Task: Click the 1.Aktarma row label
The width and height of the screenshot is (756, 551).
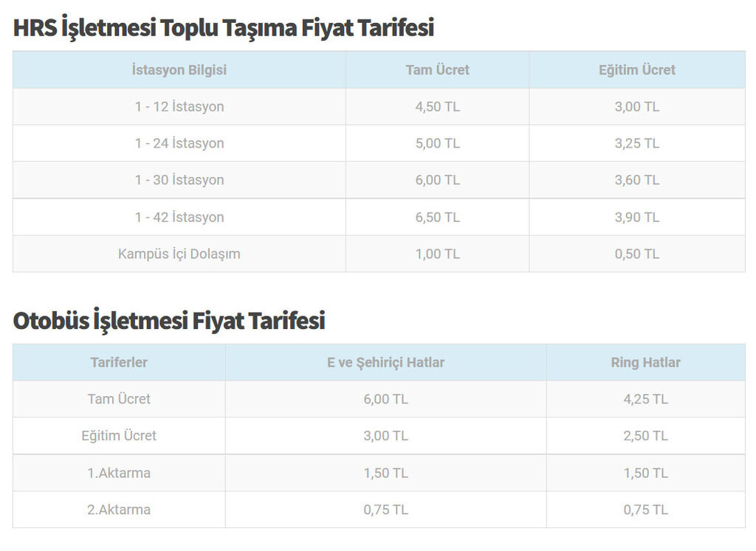Action: pos(119,473)
